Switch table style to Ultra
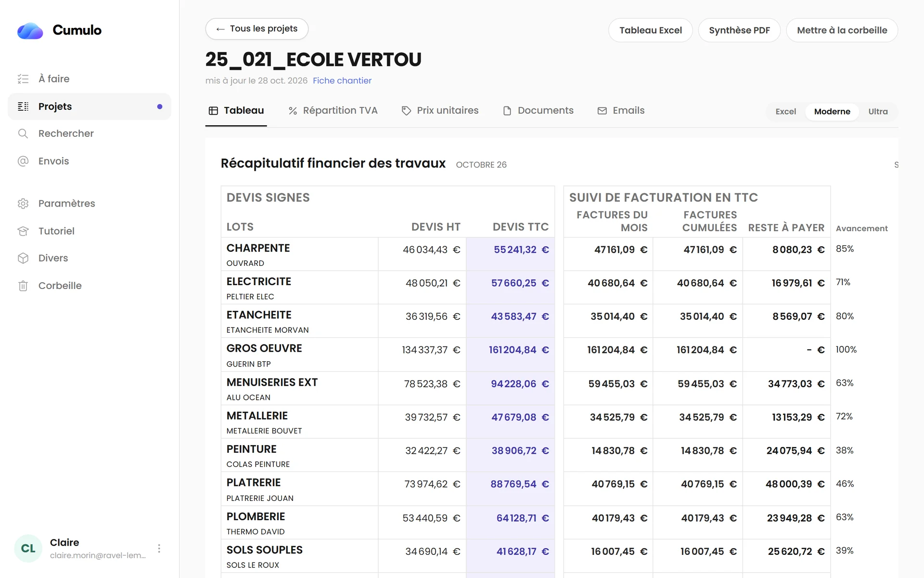Screen dimensions: 924x578 point(878,111)
